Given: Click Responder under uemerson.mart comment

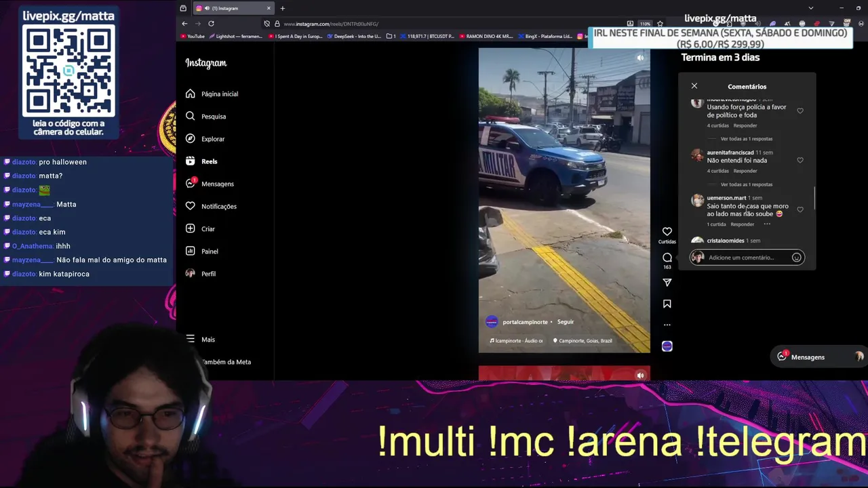Looking at the screenshot, I should tap(743, 224).
